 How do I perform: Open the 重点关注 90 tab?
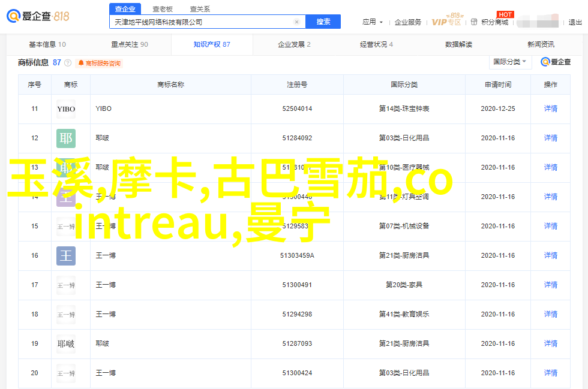tap(130, 44)
